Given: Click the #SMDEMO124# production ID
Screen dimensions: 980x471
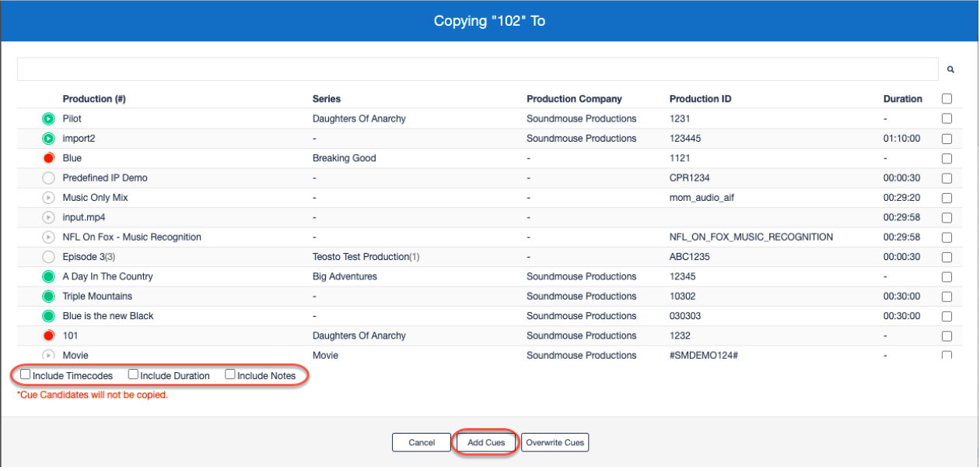Looking at the screenshot, I should coord(705,355).
